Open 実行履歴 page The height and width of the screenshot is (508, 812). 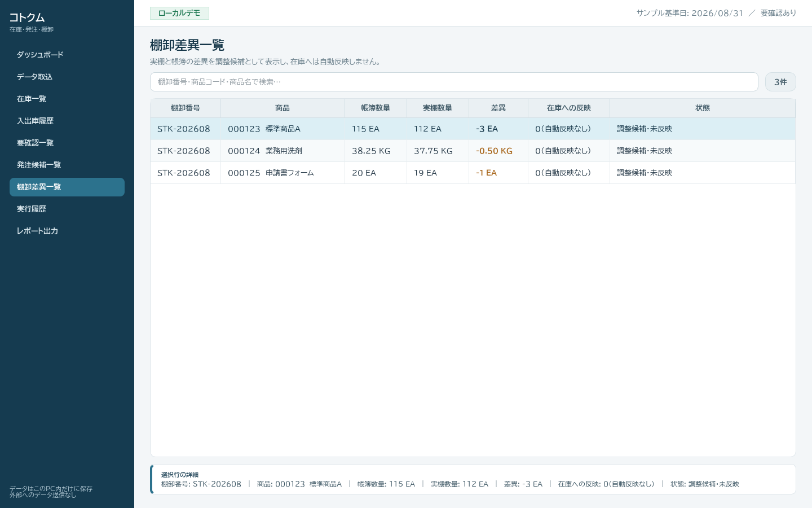point(67,209)
